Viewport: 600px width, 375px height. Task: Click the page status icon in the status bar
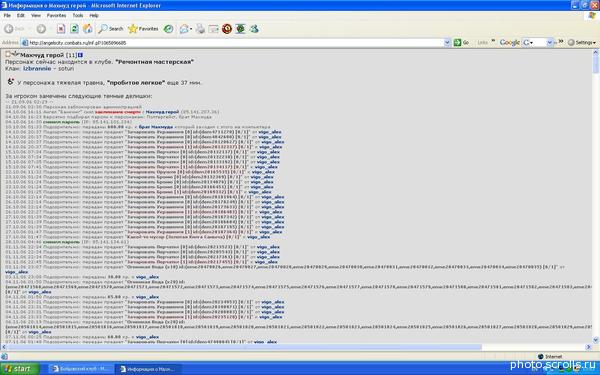click(x=4, y=356)
